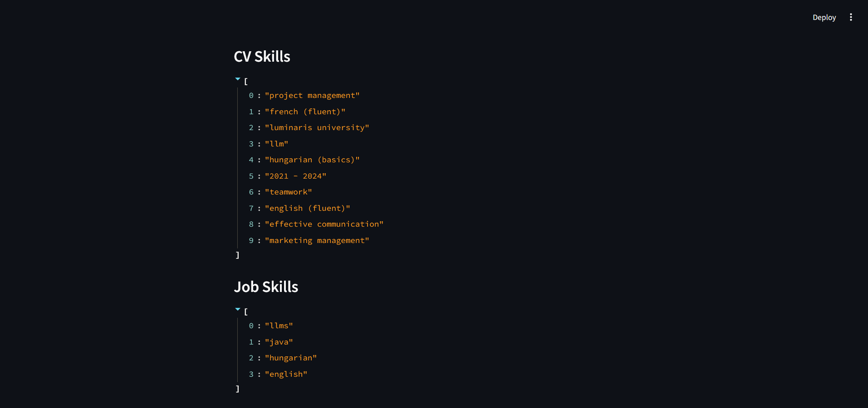
Task: Click the Job Skills heading anchor
Action: [266, 287]
